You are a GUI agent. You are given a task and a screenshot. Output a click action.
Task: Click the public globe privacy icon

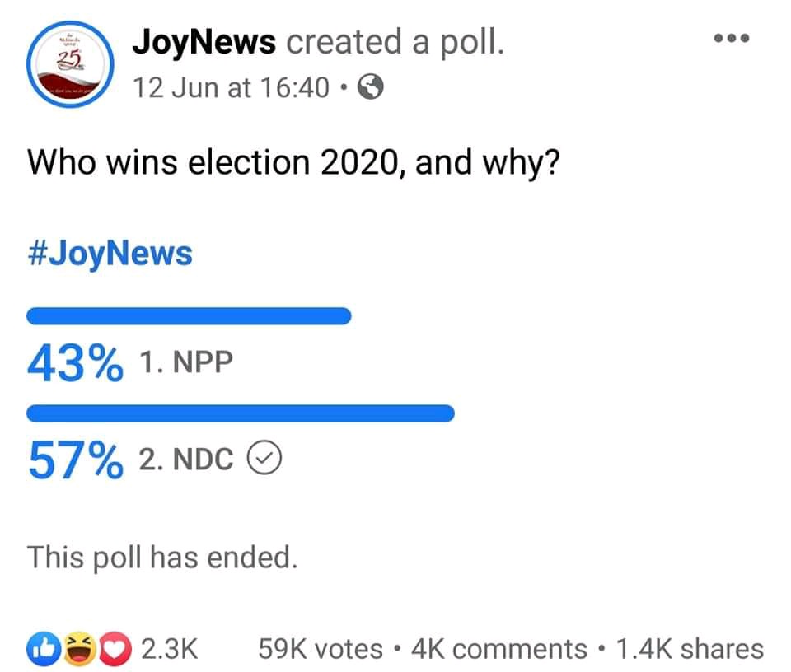click(372, 86)
